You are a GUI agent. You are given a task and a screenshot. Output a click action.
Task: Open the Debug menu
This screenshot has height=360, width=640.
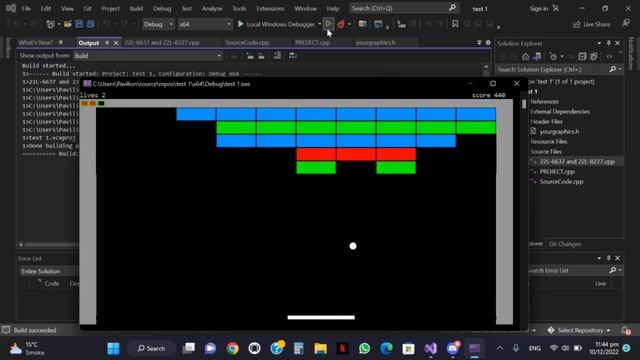pos(162,8)
